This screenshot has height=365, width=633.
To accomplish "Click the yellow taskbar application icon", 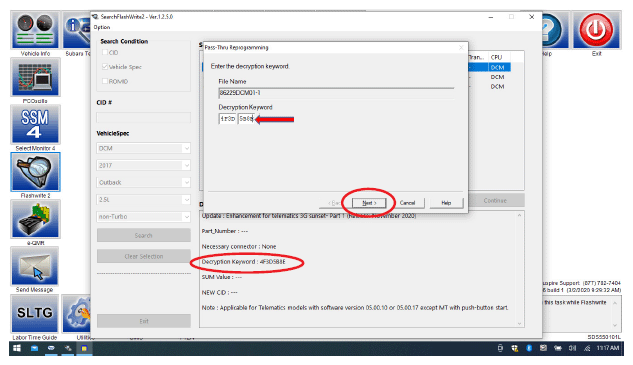I will (84, 348).
